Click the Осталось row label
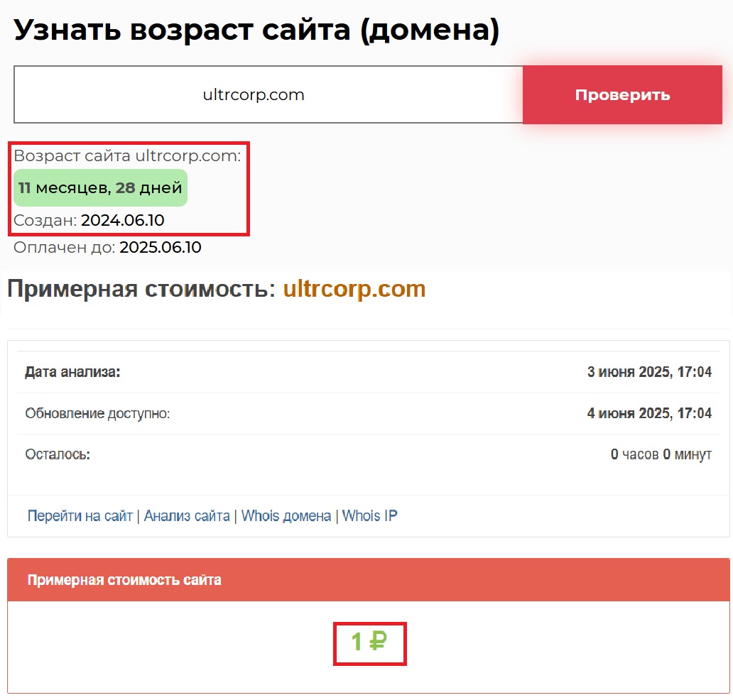The width and height of the screenshot is (733, 700). tap(58, 454)
